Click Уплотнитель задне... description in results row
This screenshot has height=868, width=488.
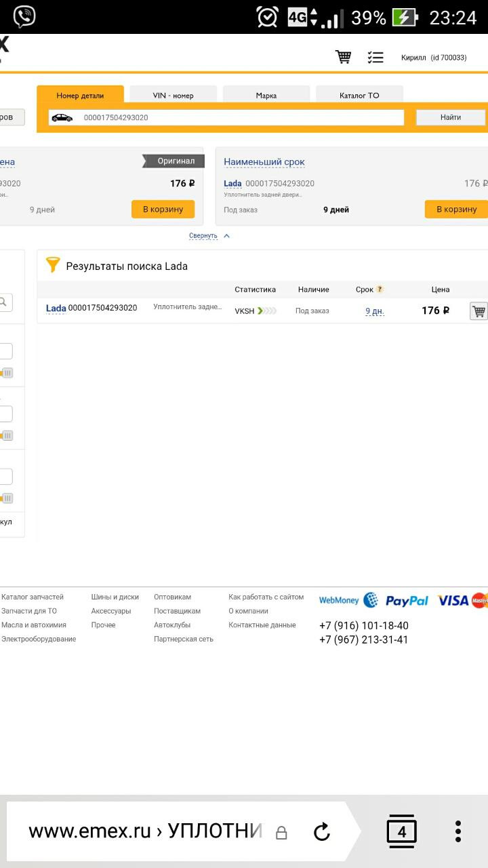188,307
